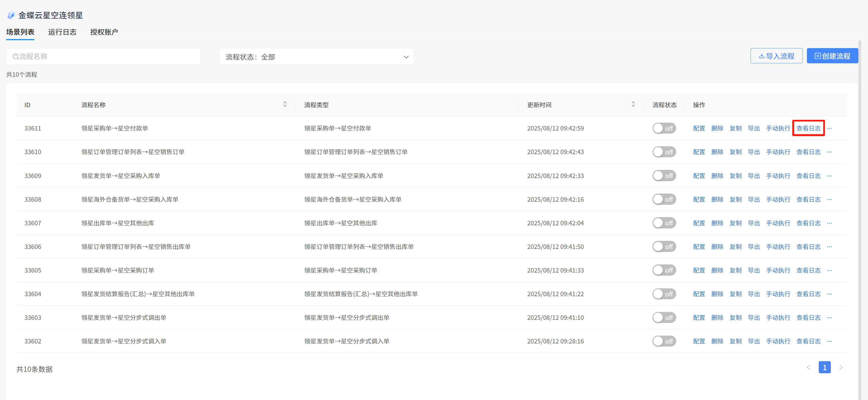Click 查看日志 for flow 33602
The width and height of the screenshot is (868, 400).
808,341
